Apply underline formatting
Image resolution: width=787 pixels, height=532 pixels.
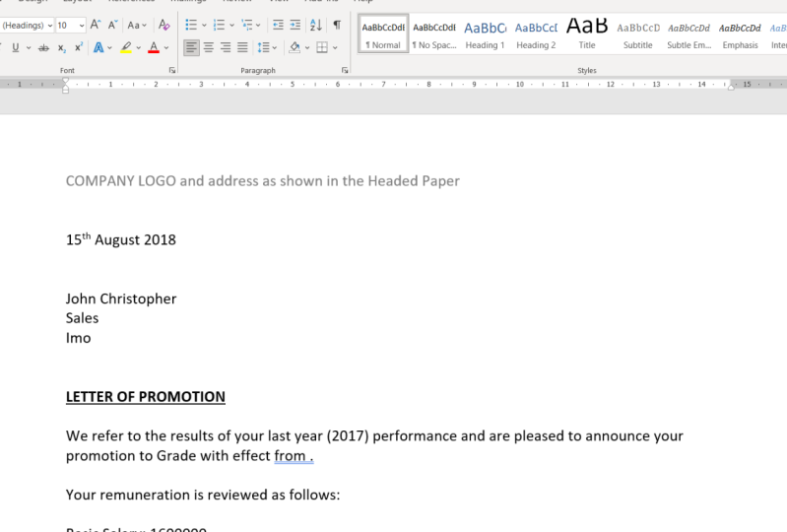[16, 47]
